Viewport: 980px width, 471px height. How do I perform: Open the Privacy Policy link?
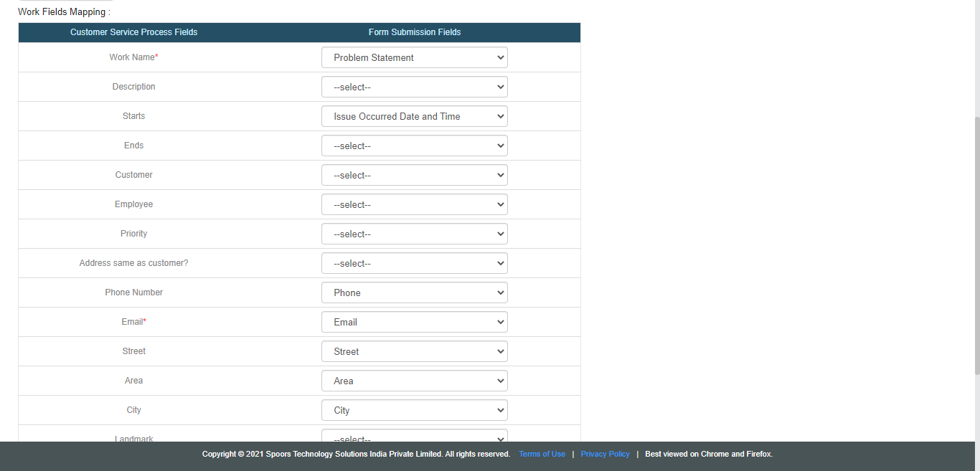point(605,454)
